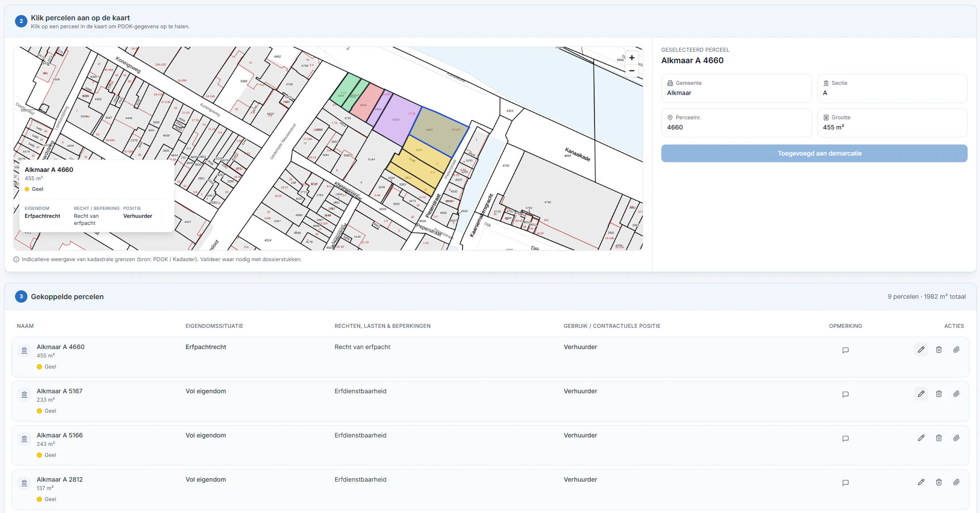Click the building icon of Alkmaar A 5167 row
This screenshot has width=980, height=513.
click(x=24, y=395)
